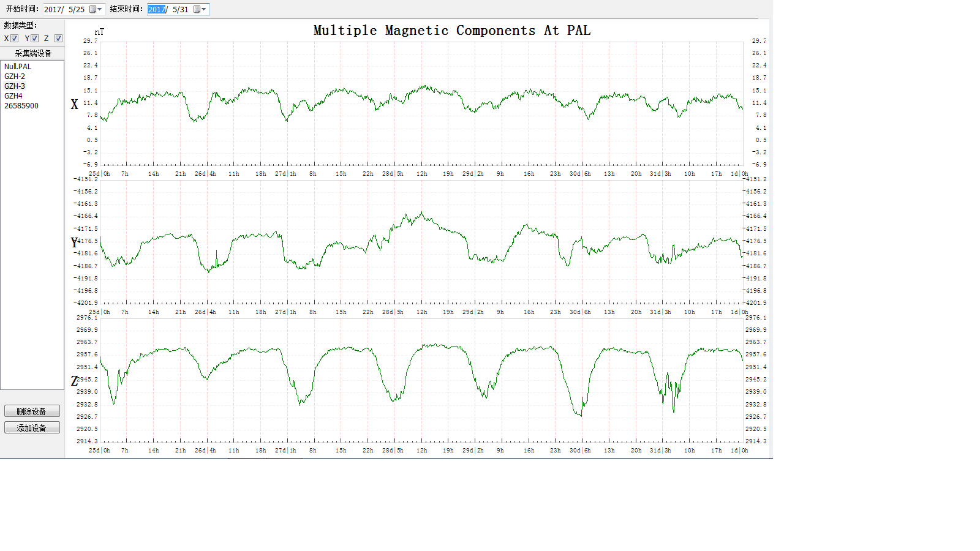The height and width of the screenshot is (551, 980).
Task: Click the 5/25 portion of start date
Action: coord(77,9)
